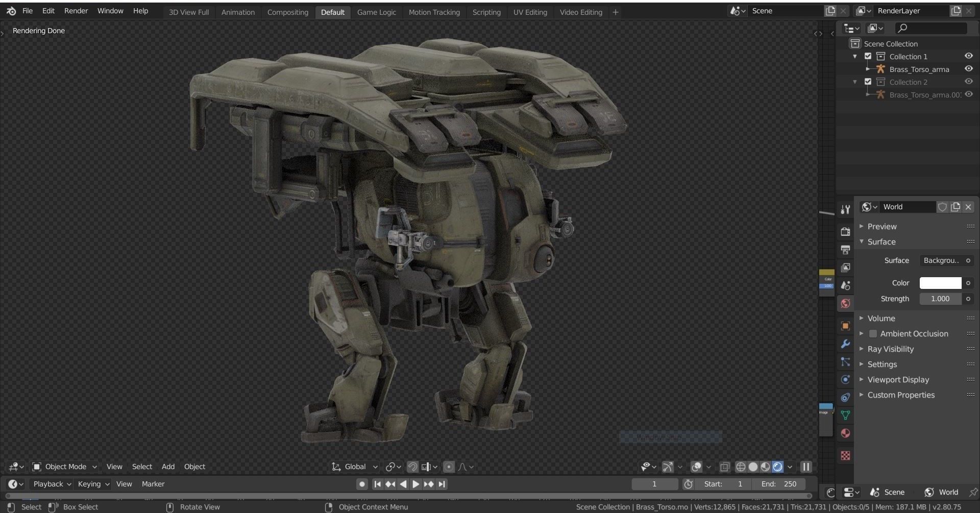
Task: Expand the Preview panel
Action: 881,226
